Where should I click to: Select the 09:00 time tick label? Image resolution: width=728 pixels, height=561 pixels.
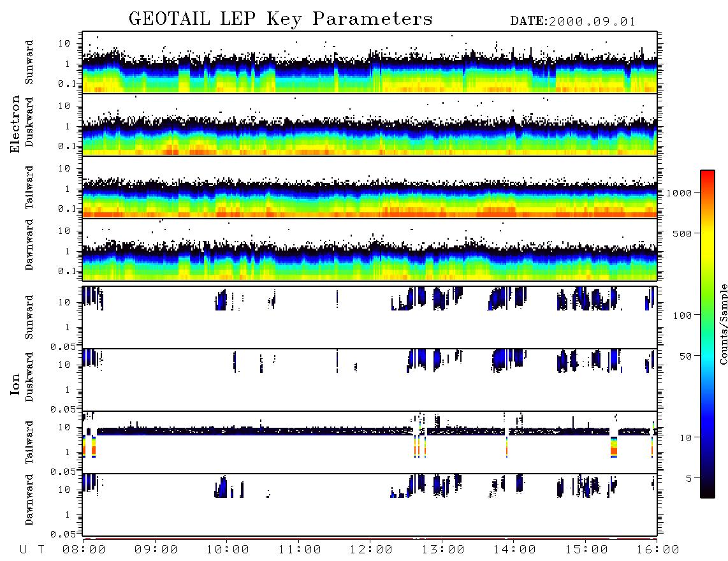coord(156,550)
